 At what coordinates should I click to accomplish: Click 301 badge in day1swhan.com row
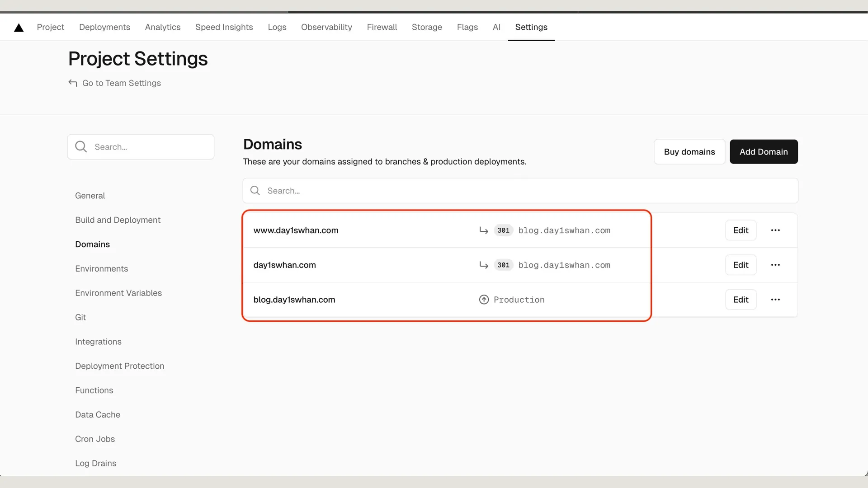pyautogui.click(x=503, y=265)
